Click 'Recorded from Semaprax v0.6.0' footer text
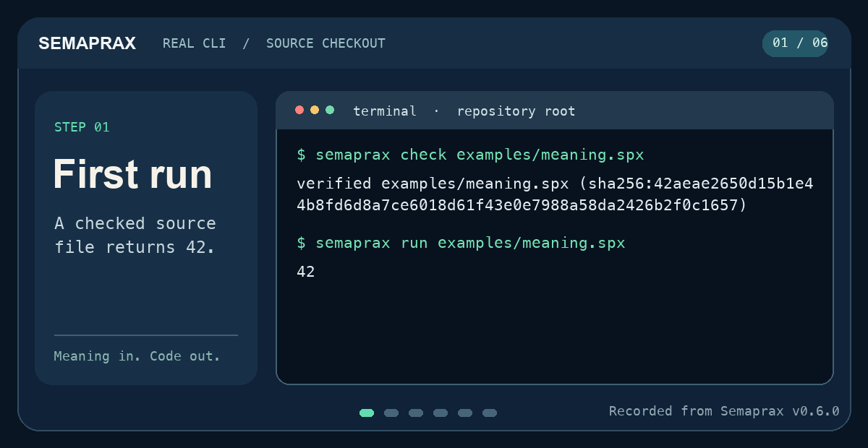Screen dimensions: 868x448 [x=724, y=411]
